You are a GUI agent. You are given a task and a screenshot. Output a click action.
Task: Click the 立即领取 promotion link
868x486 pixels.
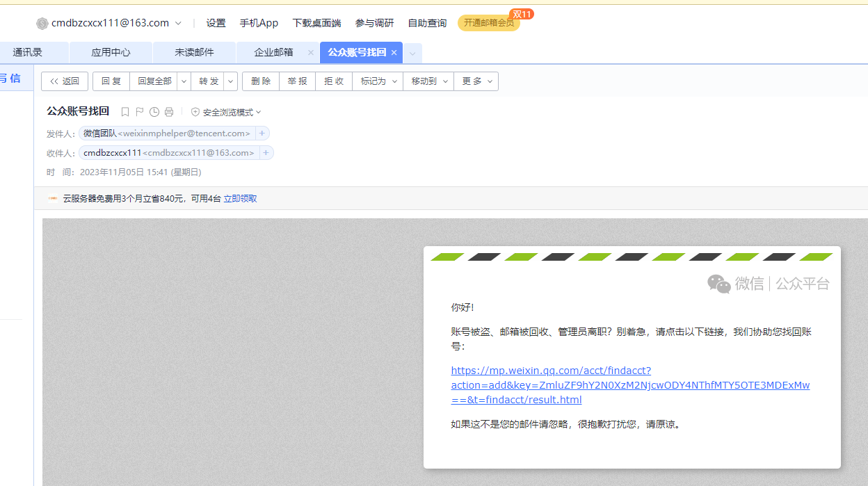[x=240, y=199]
